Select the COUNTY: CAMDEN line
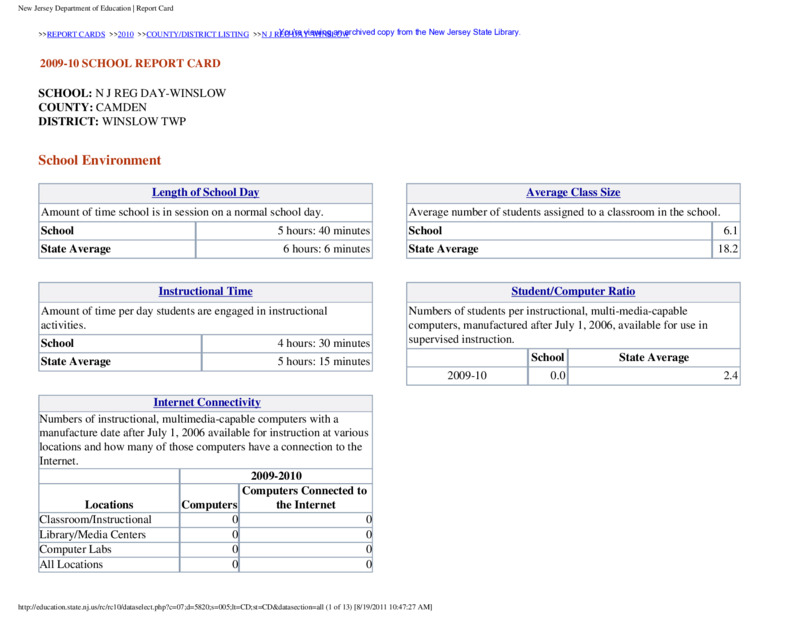 [x=92, y=107]
